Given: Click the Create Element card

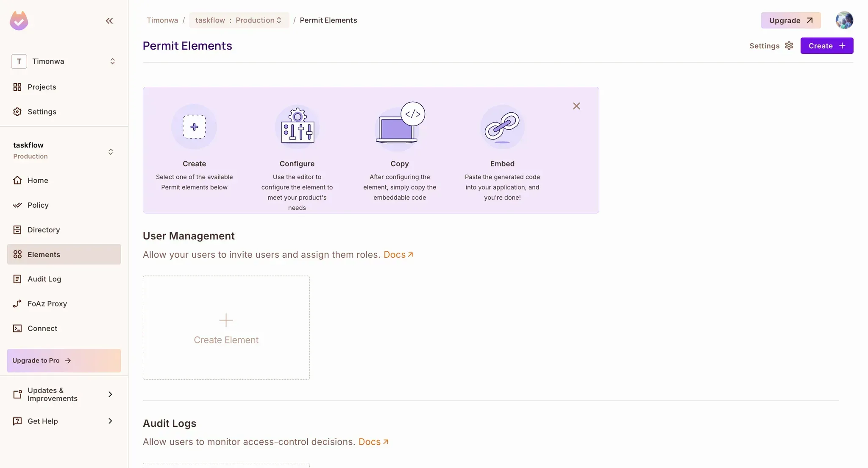Looking at the screenshot, I should click(x=226, y=328).
